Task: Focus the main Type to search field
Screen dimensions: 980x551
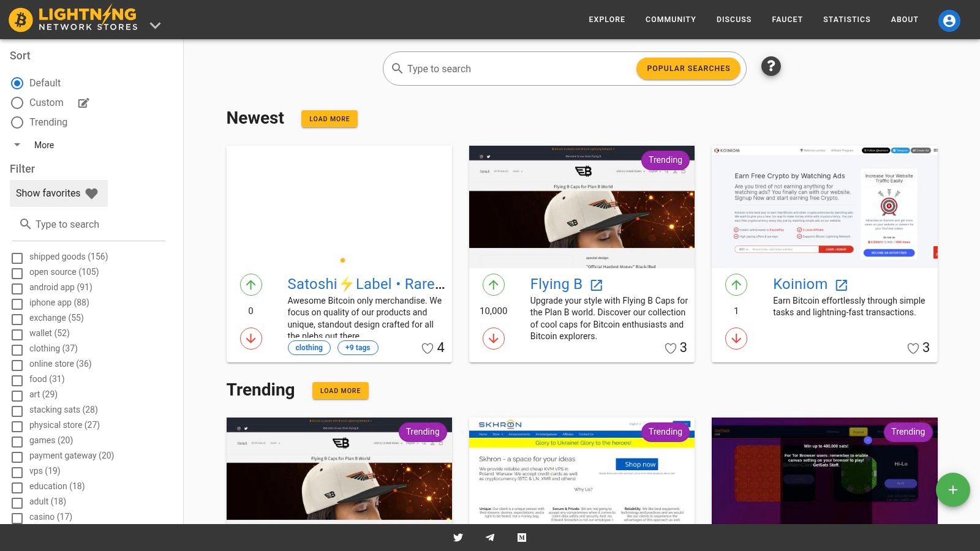Action: coord(519,69)
